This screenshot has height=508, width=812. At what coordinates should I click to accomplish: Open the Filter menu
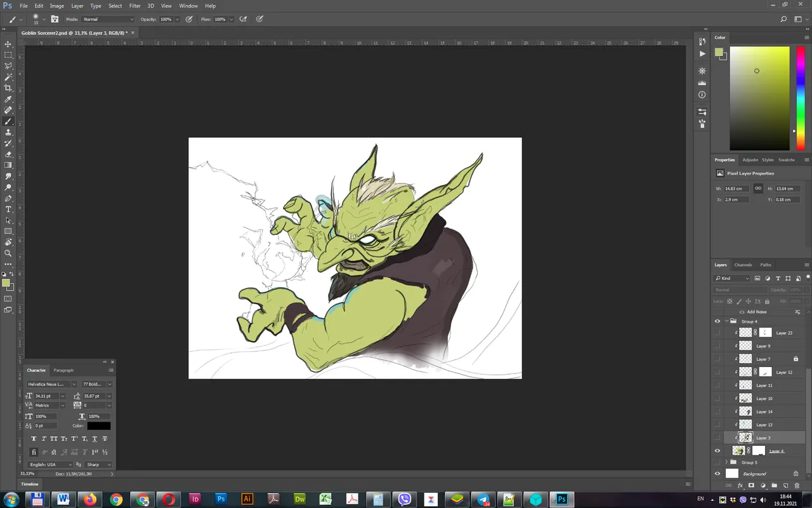135,6
